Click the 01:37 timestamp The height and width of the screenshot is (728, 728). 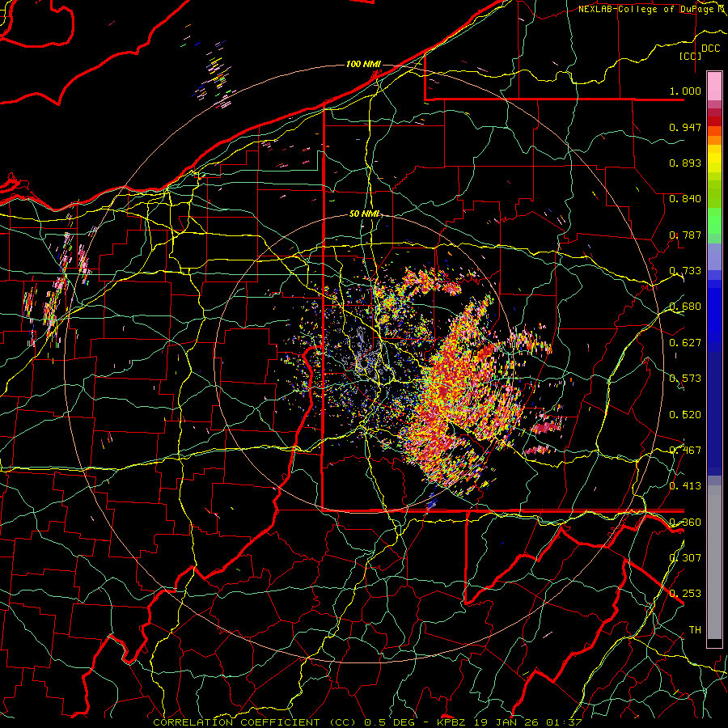coord(562,722)
